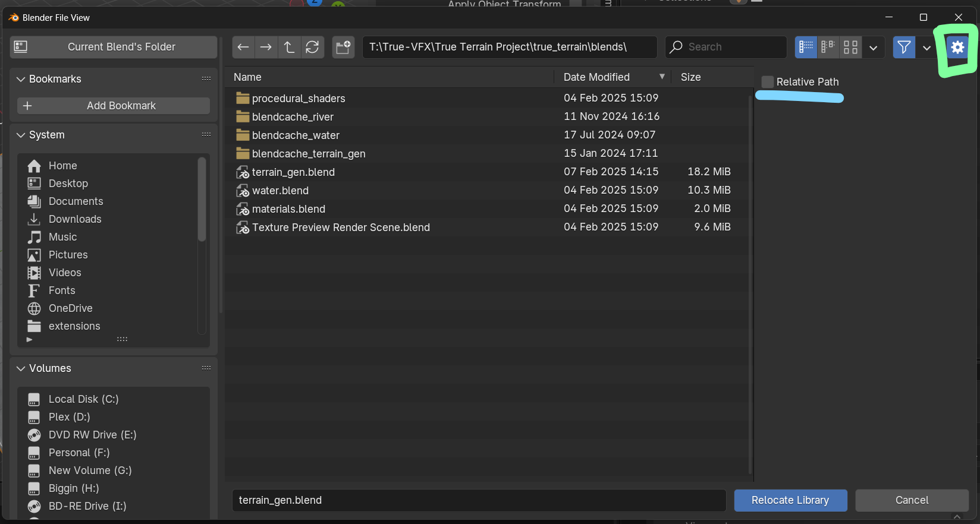Refresh the file list
The width and height of the screenshot is (980, 524).
pyautogui.click(x=312, y=47)
